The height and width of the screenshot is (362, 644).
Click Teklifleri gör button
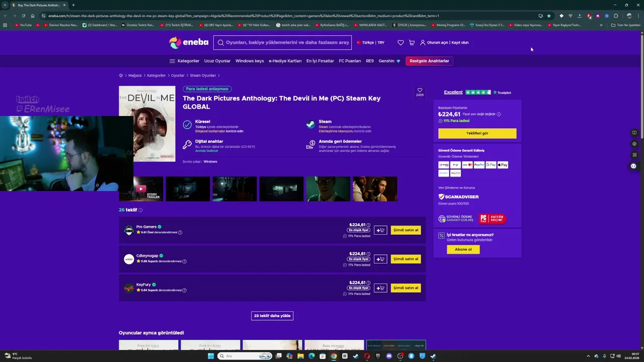coord(477,133)
